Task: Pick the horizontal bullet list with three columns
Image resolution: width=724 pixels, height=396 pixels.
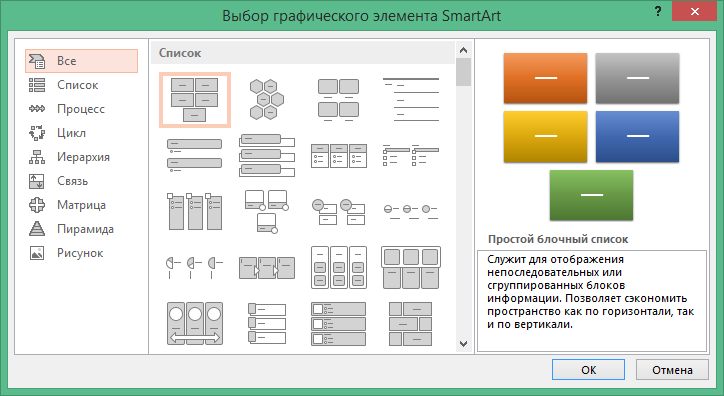Action: coord(338,156)
